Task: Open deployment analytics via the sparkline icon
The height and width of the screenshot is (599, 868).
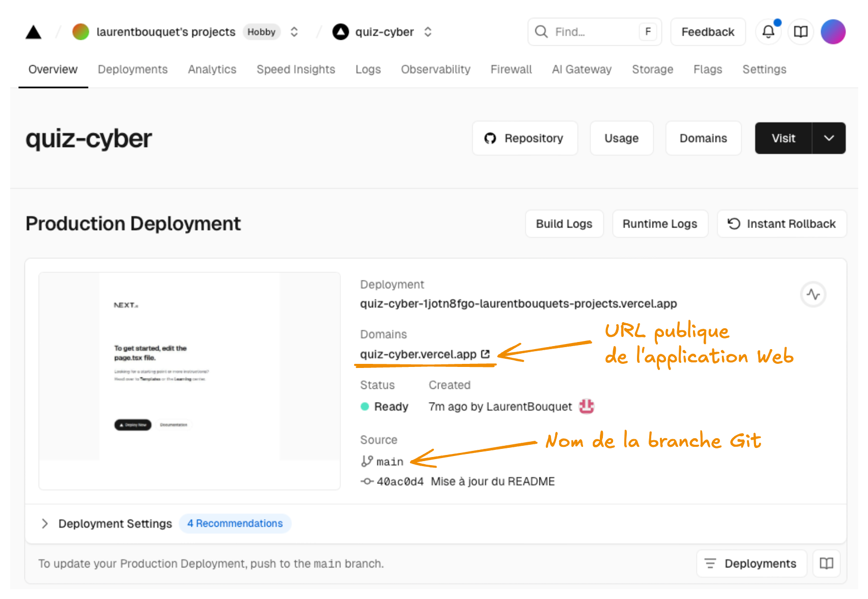Action: coord(813,294)
